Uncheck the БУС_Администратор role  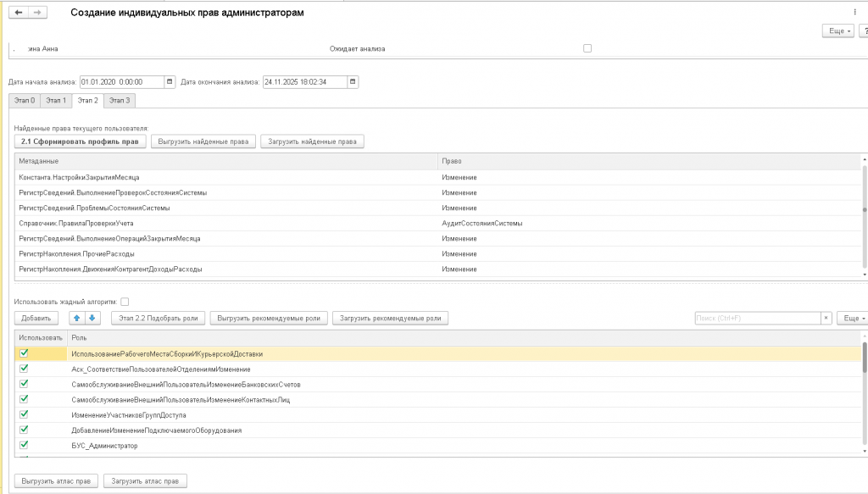(24, 444)
